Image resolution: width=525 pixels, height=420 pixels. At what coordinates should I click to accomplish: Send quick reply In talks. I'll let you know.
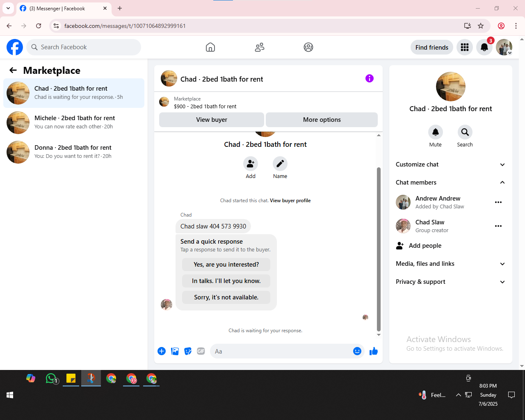coord(226,281)
